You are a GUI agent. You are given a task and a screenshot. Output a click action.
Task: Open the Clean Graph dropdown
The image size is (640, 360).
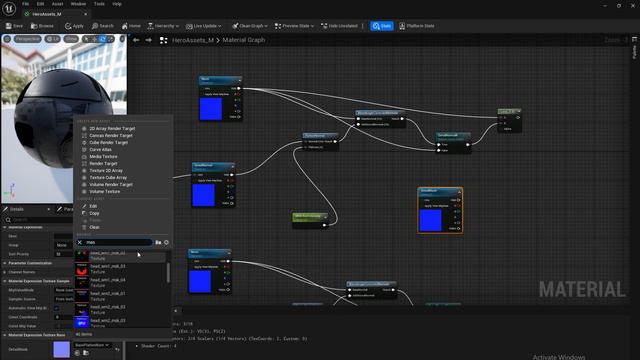pos(250,26)
